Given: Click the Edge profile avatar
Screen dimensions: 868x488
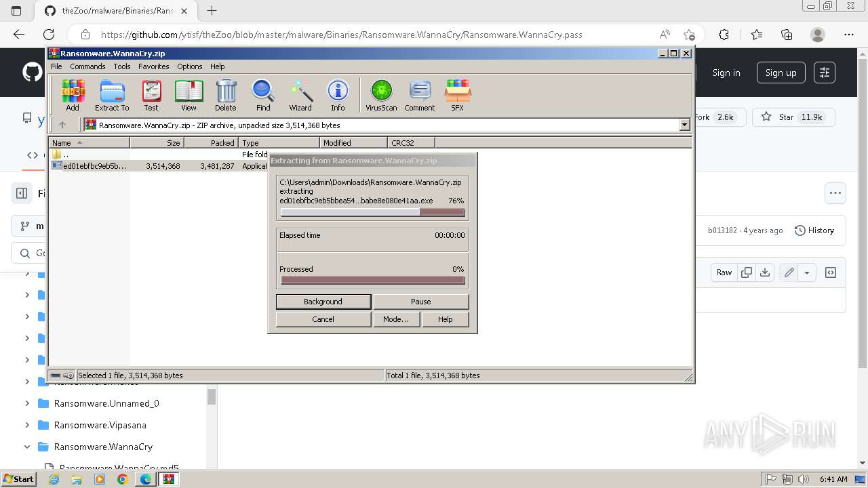Looking at the screenshot, I should click(818, 35).
